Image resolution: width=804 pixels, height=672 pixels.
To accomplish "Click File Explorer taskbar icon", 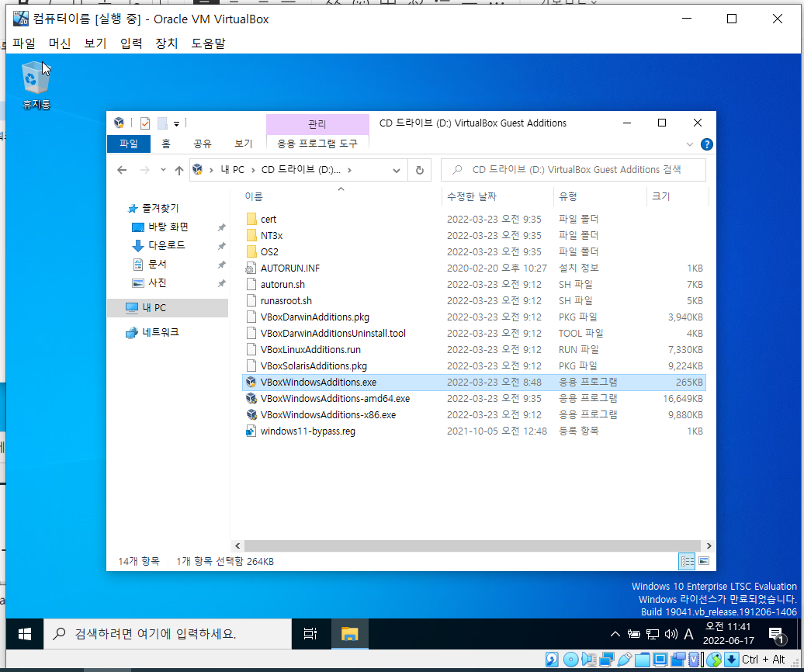I will [350, 634].
